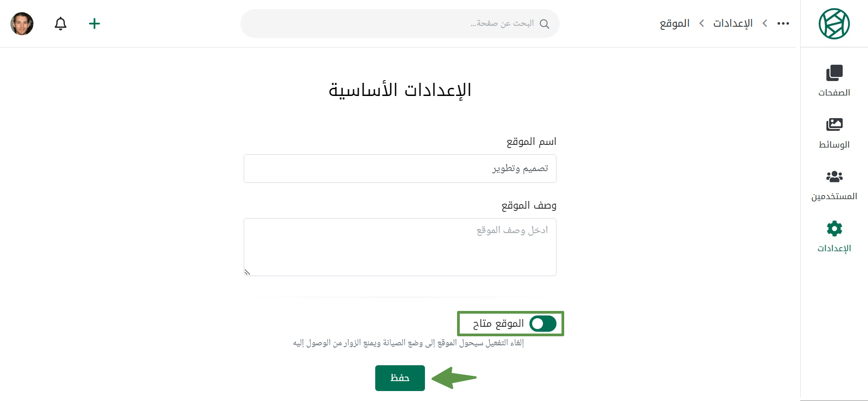The height and width of the screenshot is (401, 868).
Task: Select the الإعدادات gear icon in sidebar
Action: [834, 229]
